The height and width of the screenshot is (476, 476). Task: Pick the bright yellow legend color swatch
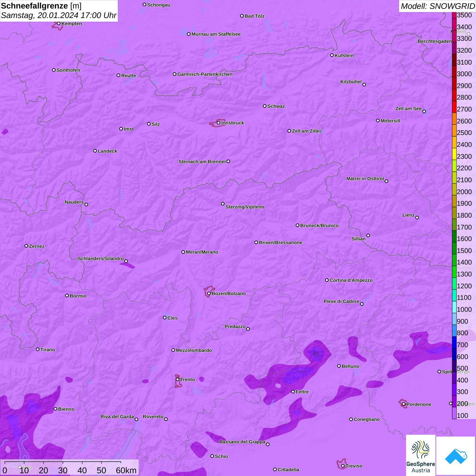coord(454,154)
